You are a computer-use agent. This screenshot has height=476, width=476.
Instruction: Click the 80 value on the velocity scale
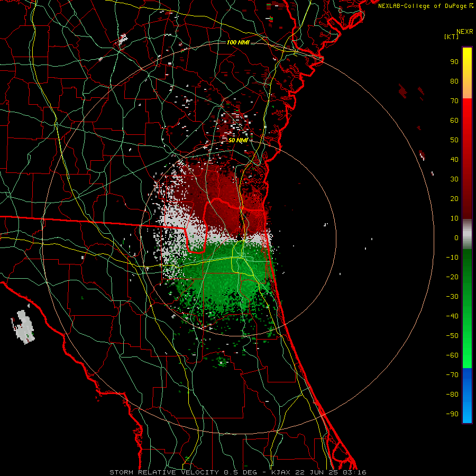pos(454,81)
